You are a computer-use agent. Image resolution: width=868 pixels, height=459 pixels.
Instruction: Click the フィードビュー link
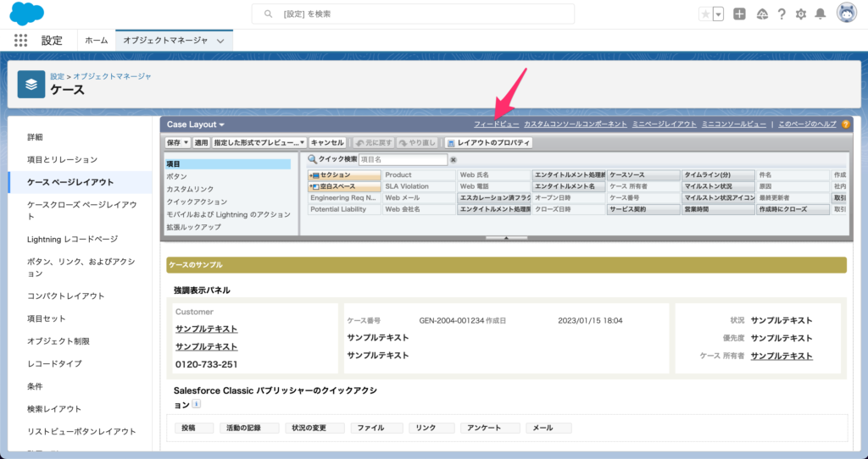[x=496, y=124]
